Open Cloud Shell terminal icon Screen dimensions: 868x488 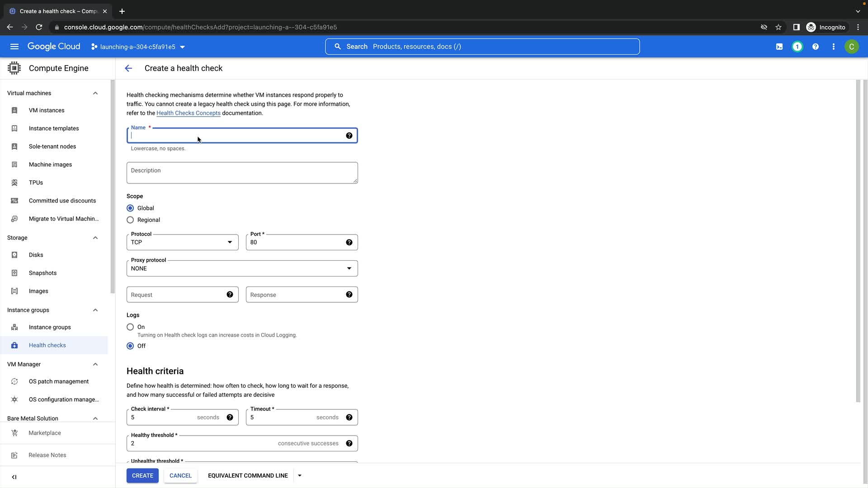coord(779,47)
